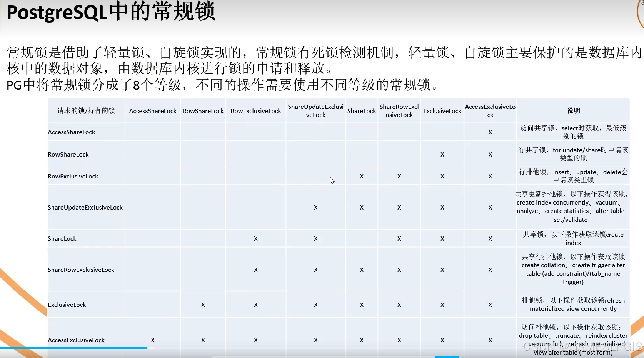
Task: Click X in ShareUpdateExclusiveLock row, ShareUpdateExclusiveLock column
Action: pos(316,208)
